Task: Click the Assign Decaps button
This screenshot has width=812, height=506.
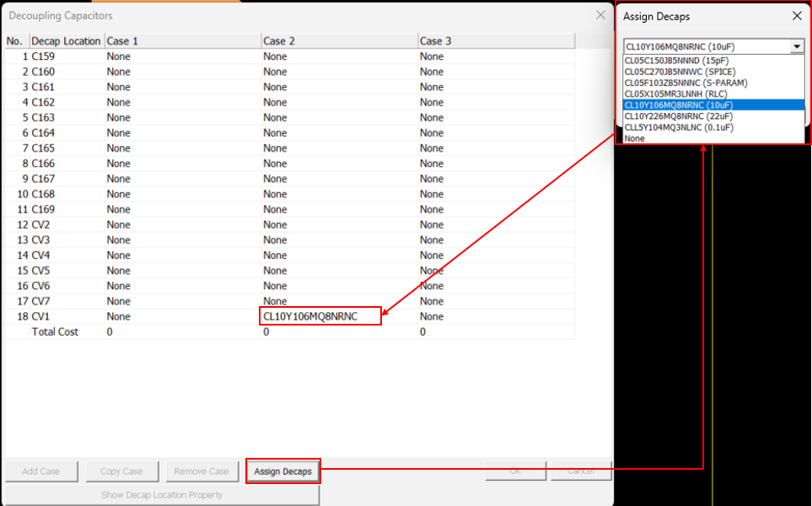Action: (x=282, y=471)
